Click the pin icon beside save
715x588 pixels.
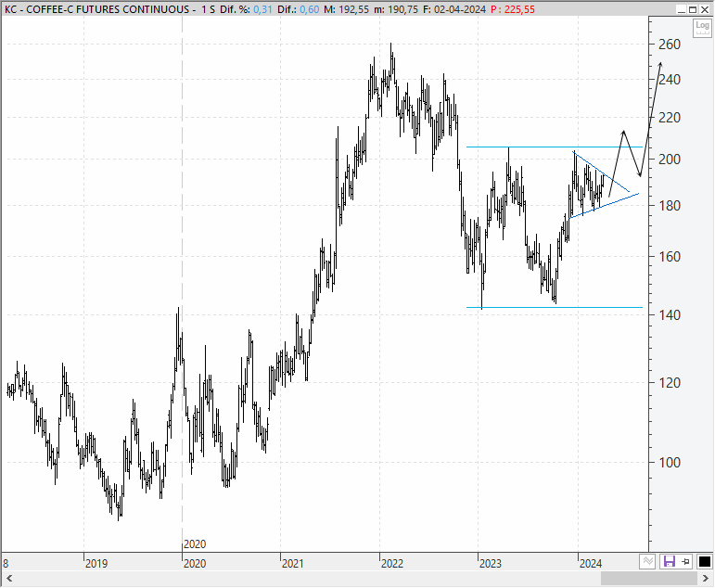(x=686, y=561)
